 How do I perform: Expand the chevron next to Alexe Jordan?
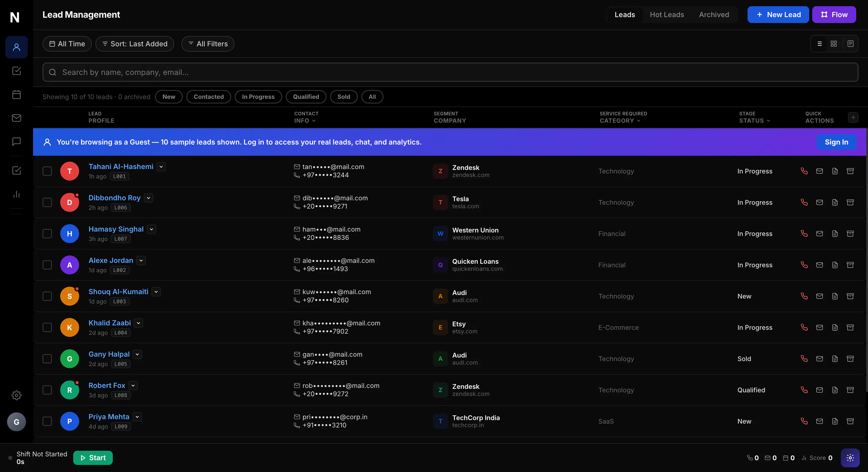141,260
